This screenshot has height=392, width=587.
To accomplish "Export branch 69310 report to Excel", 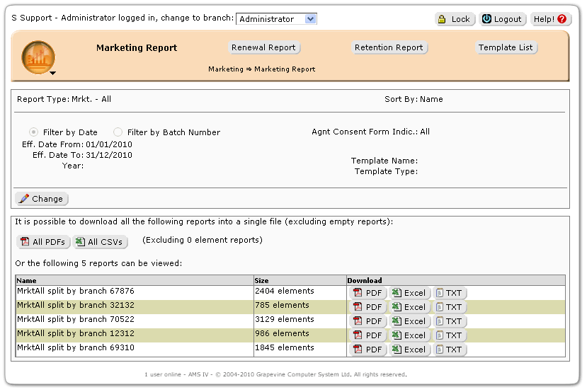I will (409, 350).
